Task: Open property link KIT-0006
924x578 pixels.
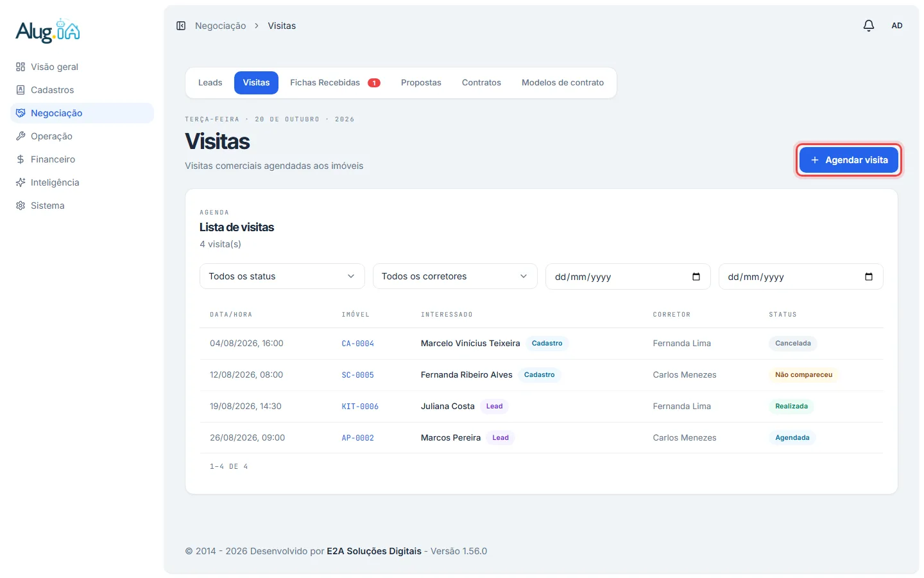Action: [360, 407]
